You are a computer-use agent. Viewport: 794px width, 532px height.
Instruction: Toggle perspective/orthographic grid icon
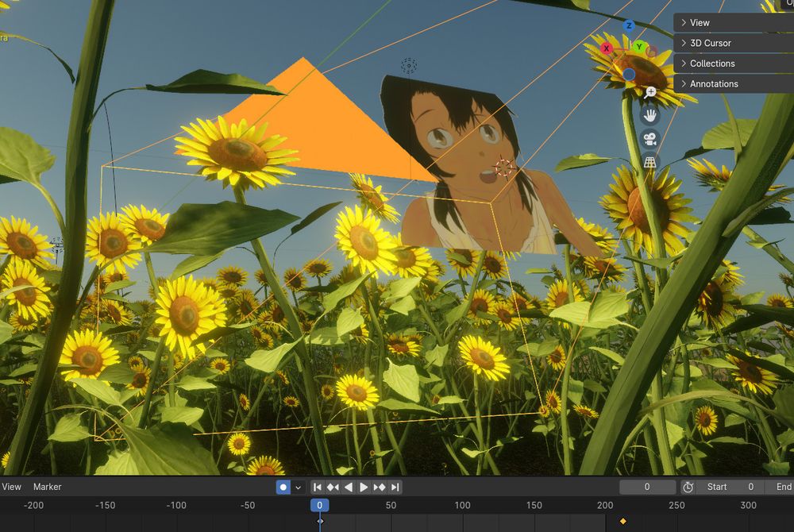tap(650, 162)
